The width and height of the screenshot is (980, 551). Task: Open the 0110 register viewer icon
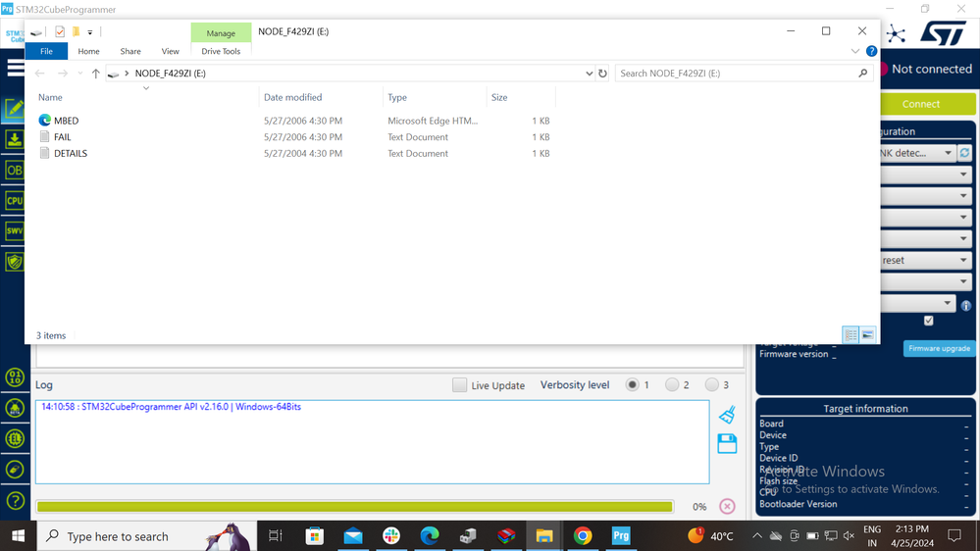[15, 377]
